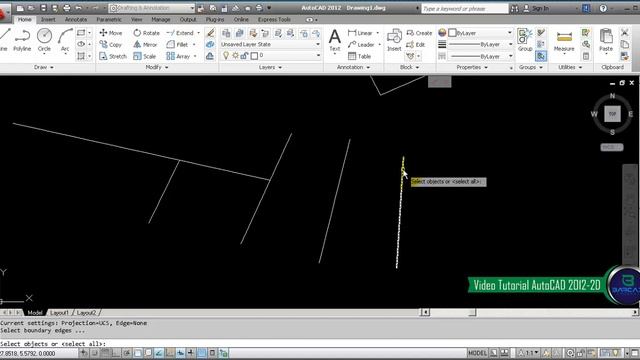The image size is (640, 360).
Task: Open the Manage ribbon tab
Action: (161, 19)
